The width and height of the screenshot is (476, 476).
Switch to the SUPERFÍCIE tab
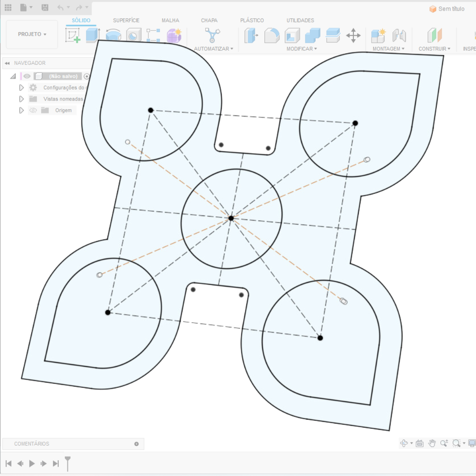pyautogui.click(x=126, y=20)
